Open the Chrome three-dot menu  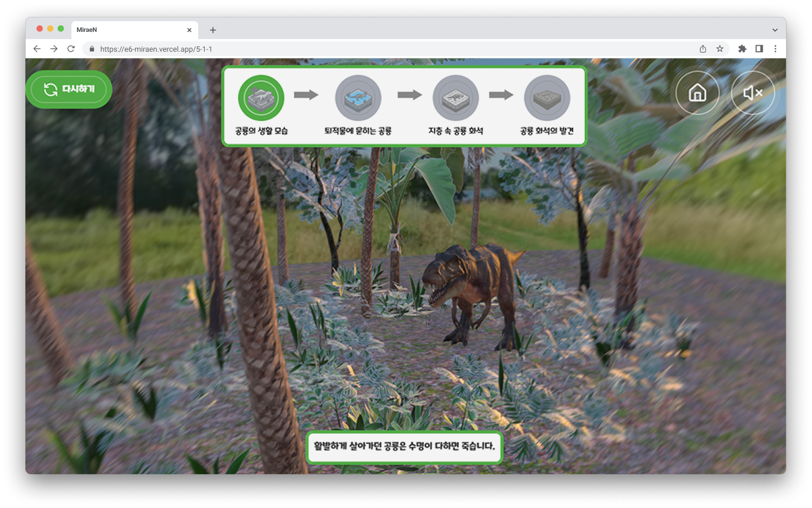point(775,49)
